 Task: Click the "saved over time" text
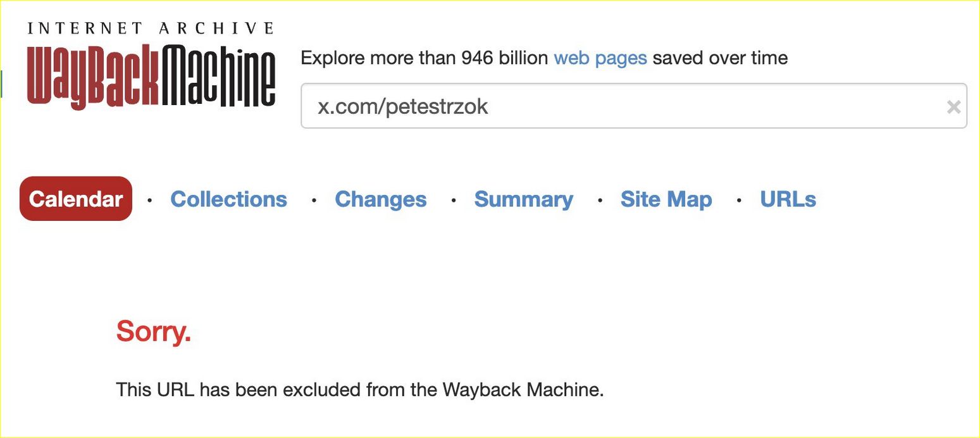pos(721,58)
